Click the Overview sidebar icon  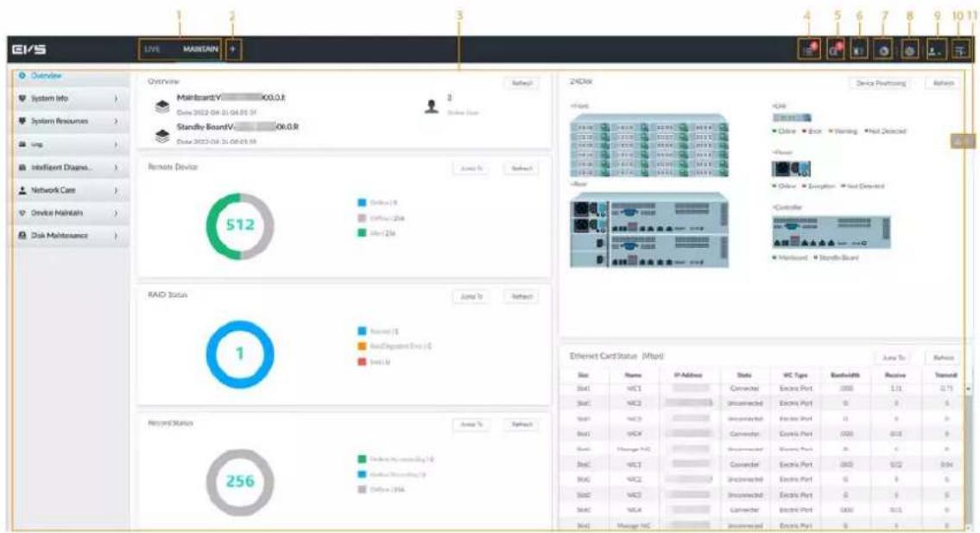point(22,76)
